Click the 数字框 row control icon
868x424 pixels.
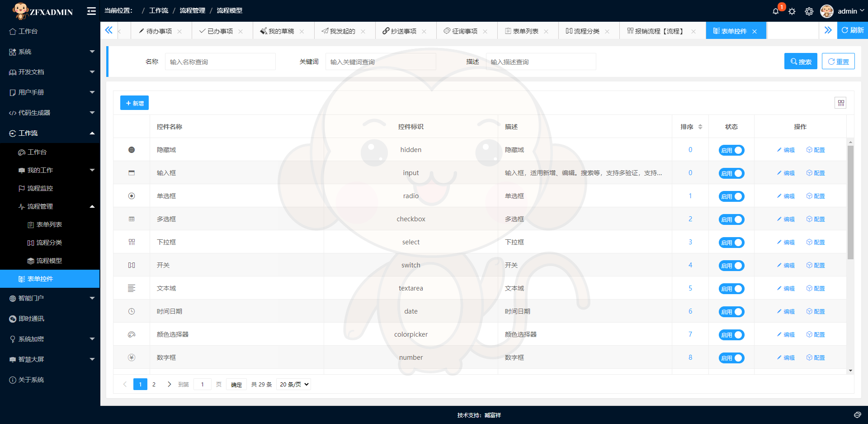(x=132, y=357)
